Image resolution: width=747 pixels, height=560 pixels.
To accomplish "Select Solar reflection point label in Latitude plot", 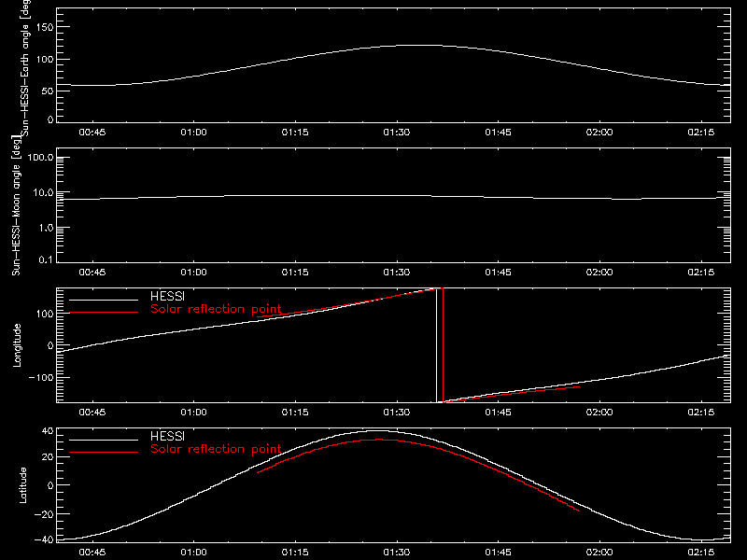I will 216,449.
